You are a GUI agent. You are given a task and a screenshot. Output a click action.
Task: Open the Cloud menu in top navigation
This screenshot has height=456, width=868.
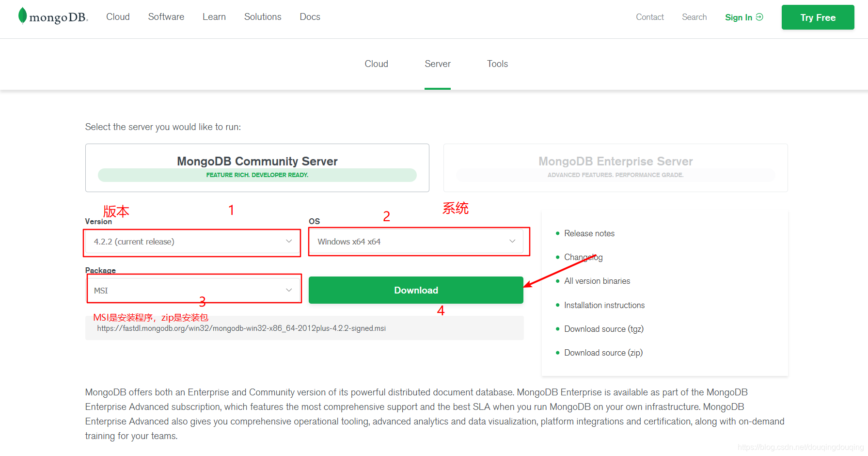coord(118,17)
